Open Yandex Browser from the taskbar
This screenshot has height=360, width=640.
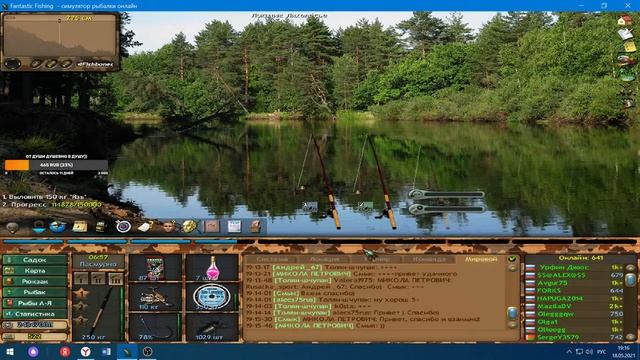(85, 351)
